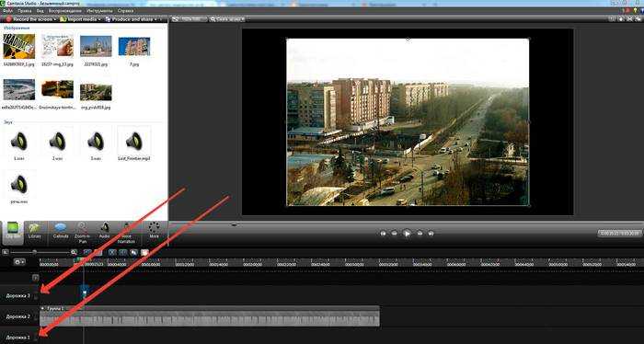Click the timeline zoom-in magnifier icon
644x344 pixels.
(74, 252)
